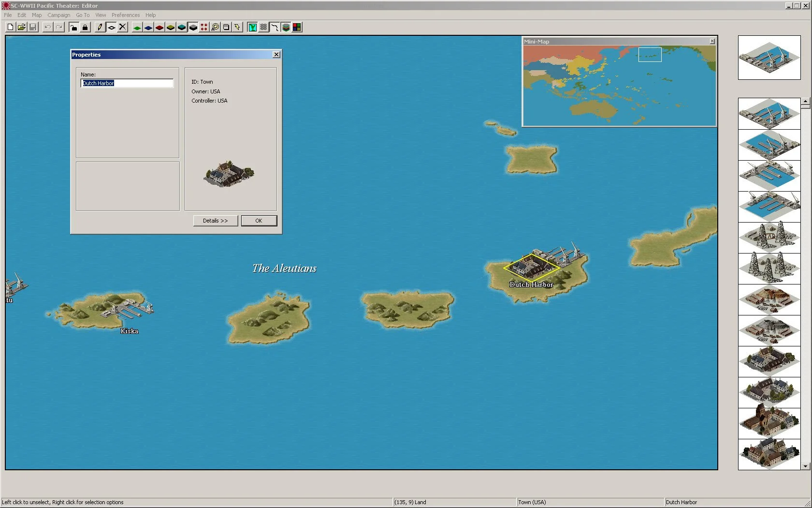The image size is (812, 508).
Task: Create a new map file
Action: click(10, 27)
